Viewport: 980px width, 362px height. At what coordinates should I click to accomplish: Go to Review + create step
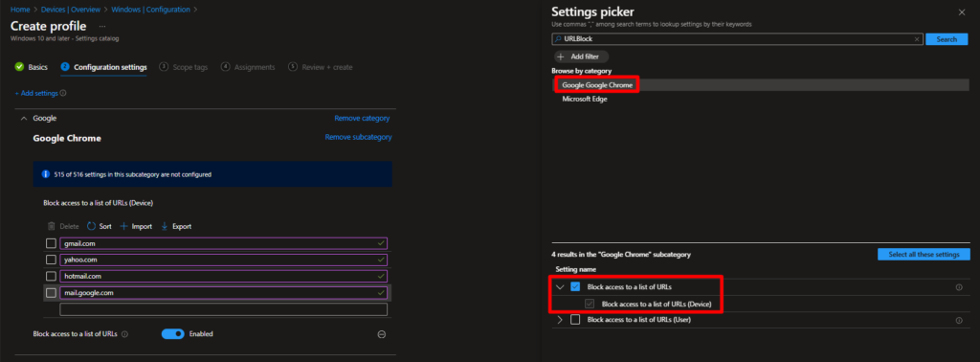(x=321, y=67)
